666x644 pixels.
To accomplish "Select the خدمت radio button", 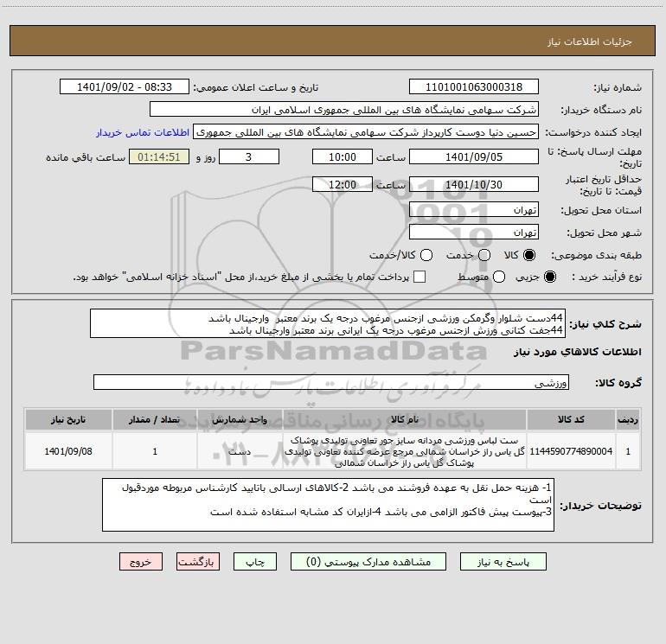I will pyautogui.click(x=484, y=255).
